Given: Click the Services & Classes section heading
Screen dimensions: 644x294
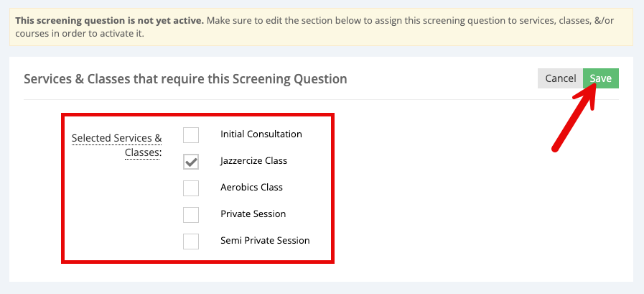Looking at the screenshot, I should pos(185,78).
